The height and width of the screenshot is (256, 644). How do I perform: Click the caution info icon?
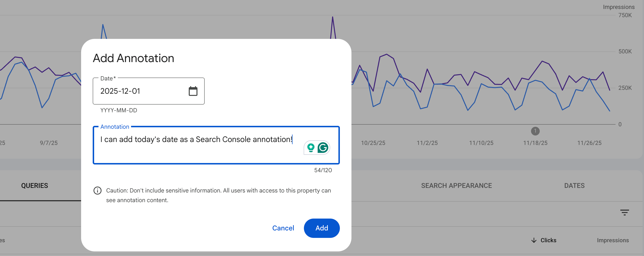(97, 191)
